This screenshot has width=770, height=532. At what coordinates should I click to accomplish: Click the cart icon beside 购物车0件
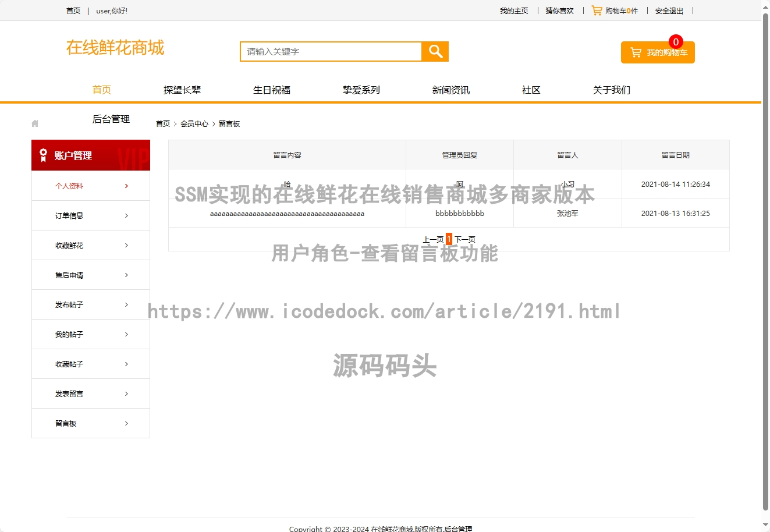click(x=597, y=10)
